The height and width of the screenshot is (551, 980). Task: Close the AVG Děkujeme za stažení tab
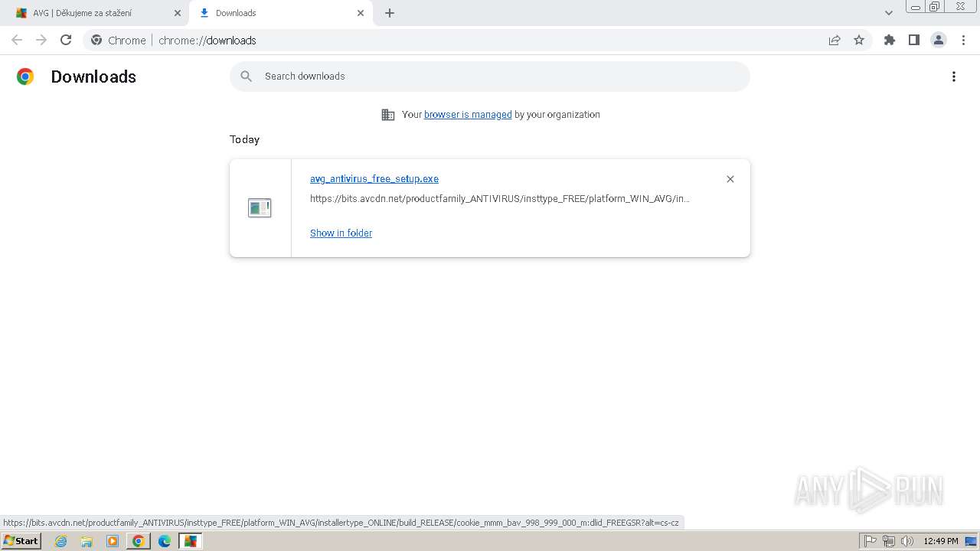click(x=178, y=13)
